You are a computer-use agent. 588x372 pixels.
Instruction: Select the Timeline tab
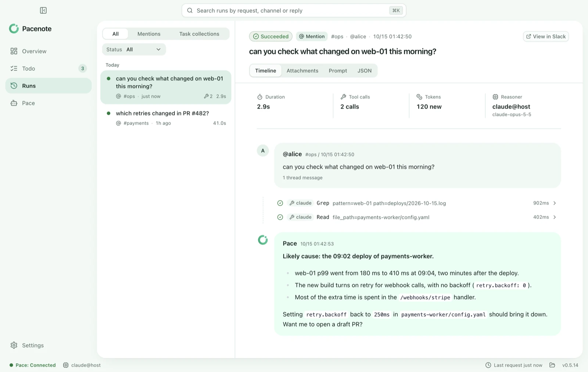tap(266, 71)
